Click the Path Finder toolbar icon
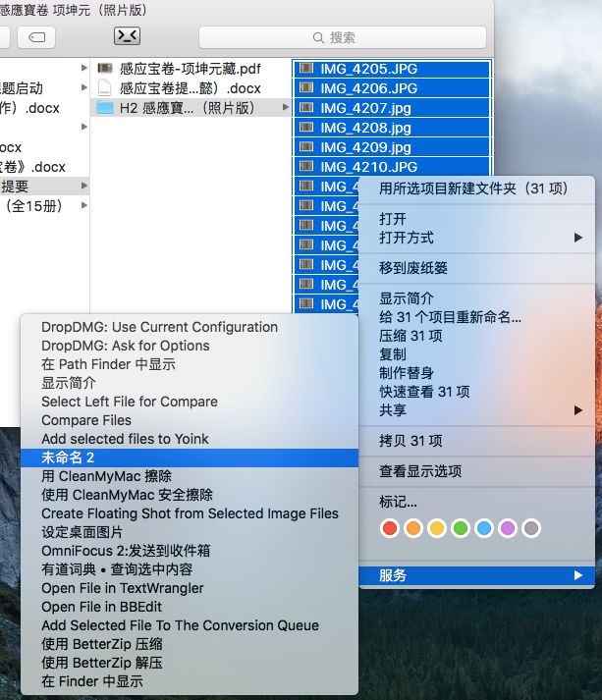 pyautogui.click(x=128, y=36)
